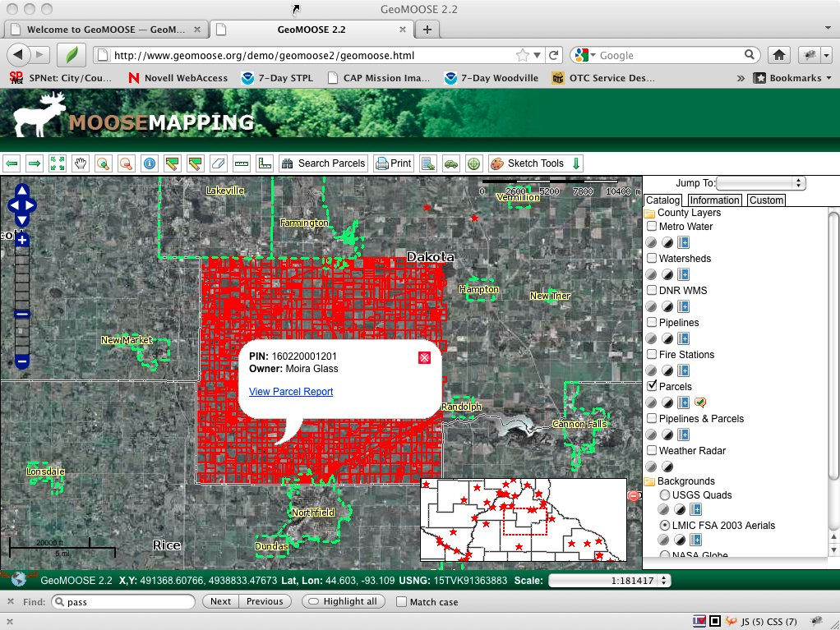
Task: Enable the Fire Stations layer checkbox
Action: pyautogui.click(x=652, y=355)
